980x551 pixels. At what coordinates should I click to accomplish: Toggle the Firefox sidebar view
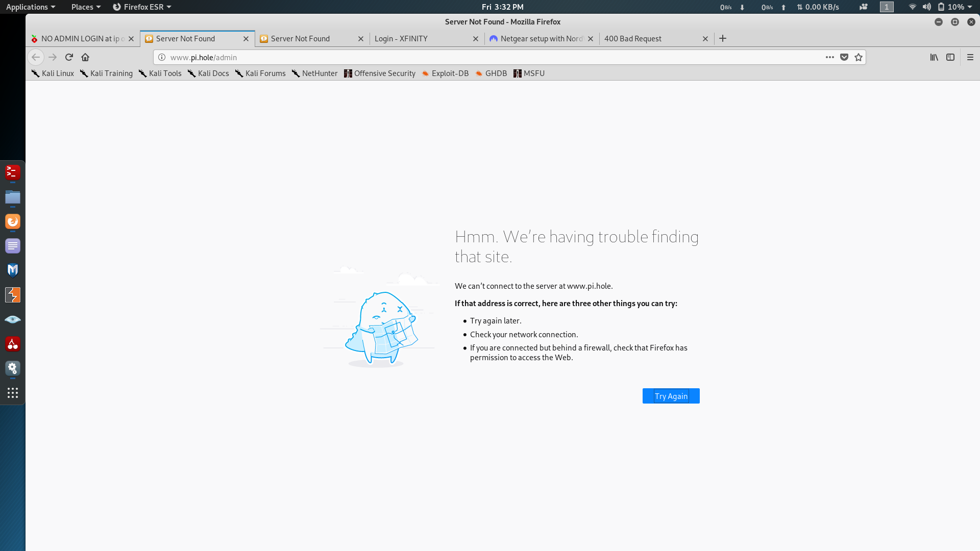click(x=950, y=57)
